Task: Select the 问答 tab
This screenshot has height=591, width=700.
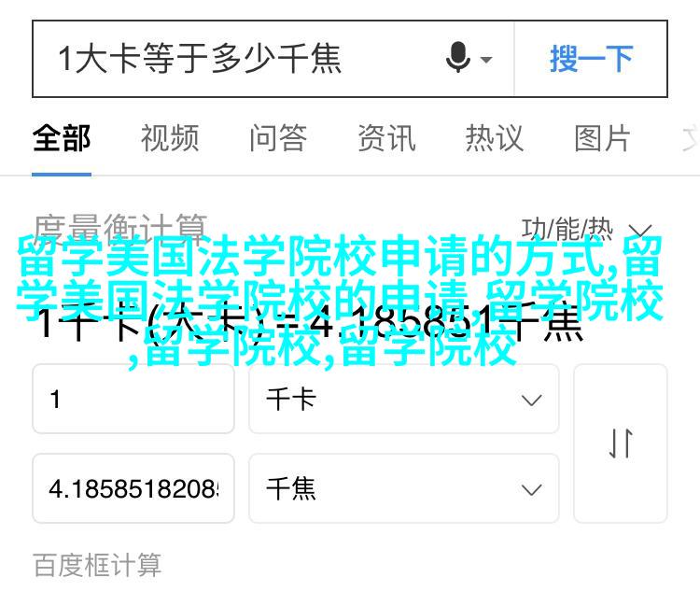Action: (x=278, y=138)
